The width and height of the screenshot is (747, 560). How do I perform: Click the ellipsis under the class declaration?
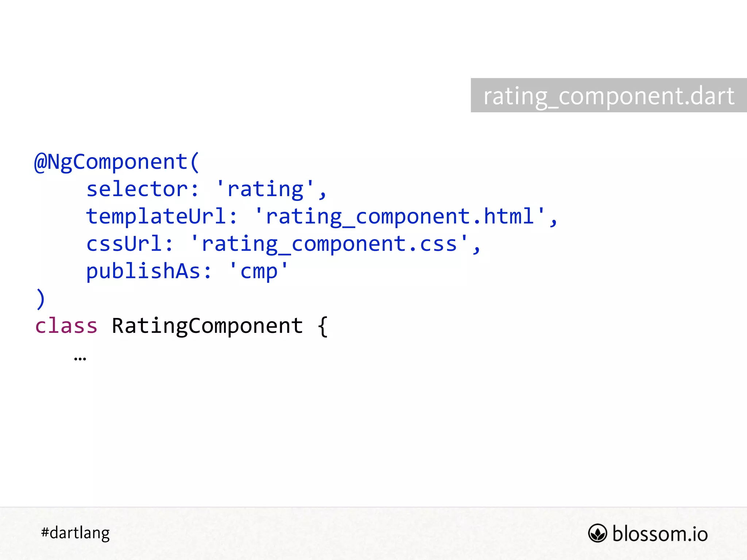pos(80,359)
